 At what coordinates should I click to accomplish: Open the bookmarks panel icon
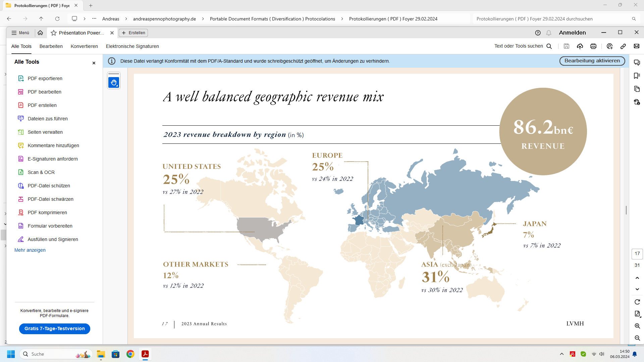coord(637,76)
